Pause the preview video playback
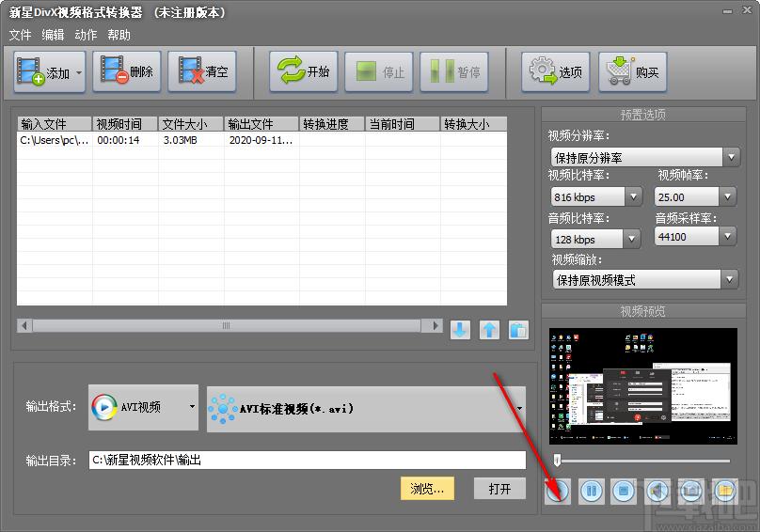 click(592, 492)
